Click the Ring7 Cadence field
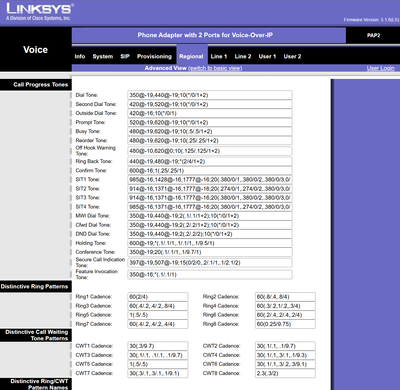The width and height of the screenshot is (400, 390). pos(158,324)
